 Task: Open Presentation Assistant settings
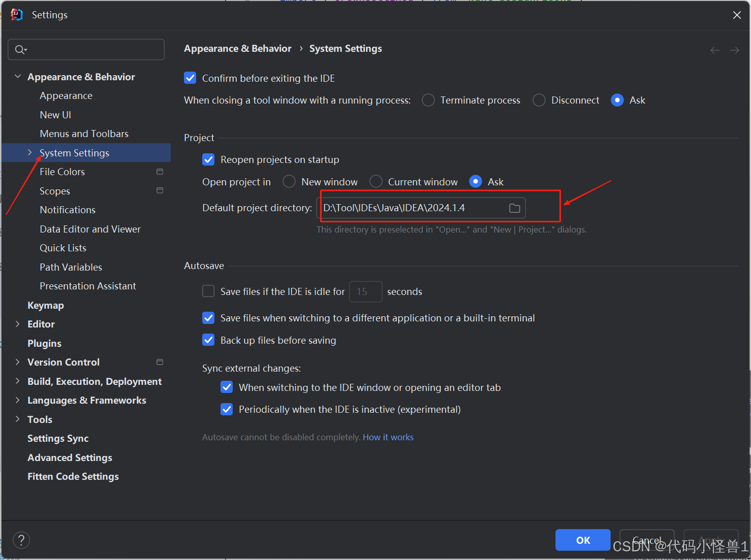coord(88,286)
